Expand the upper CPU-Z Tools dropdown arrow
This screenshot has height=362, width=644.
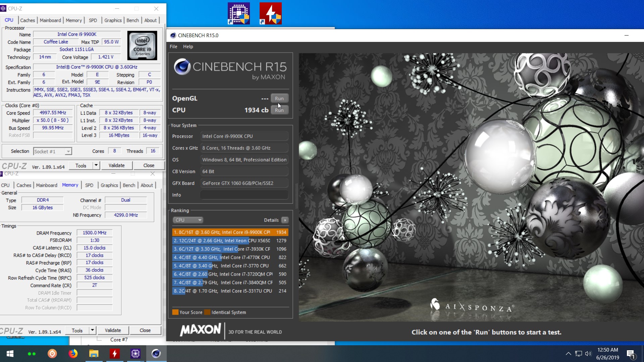96,165
